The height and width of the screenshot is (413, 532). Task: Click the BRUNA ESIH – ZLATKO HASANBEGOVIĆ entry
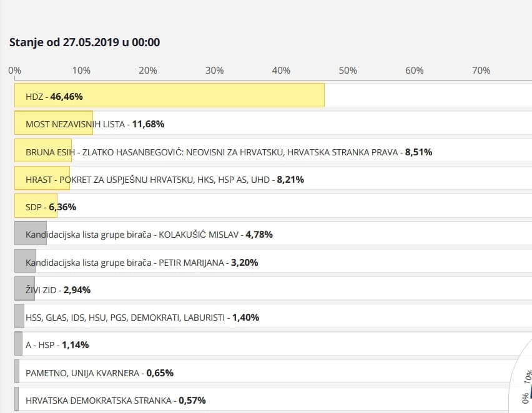pos(229,151)
